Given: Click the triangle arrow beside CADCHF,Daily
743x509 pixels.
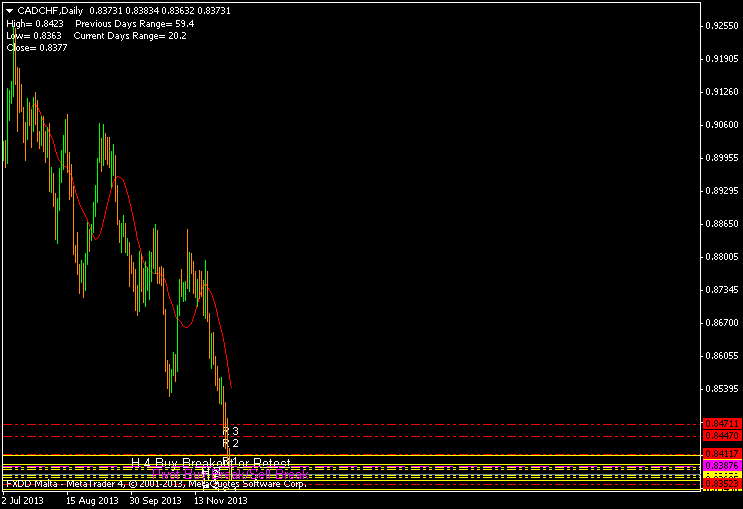Looking at the screenshot, I should tap(10, 10).
